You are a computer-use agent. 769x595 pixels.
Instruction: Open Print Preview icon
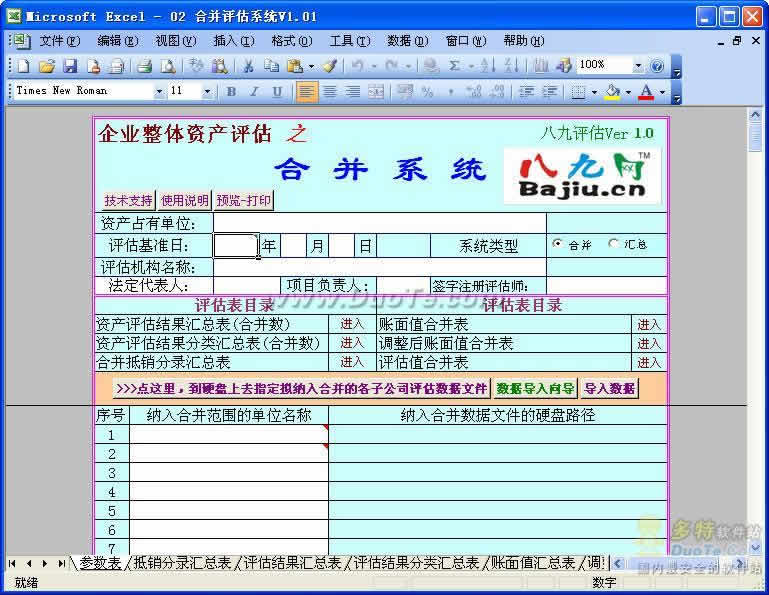point(168,66)
